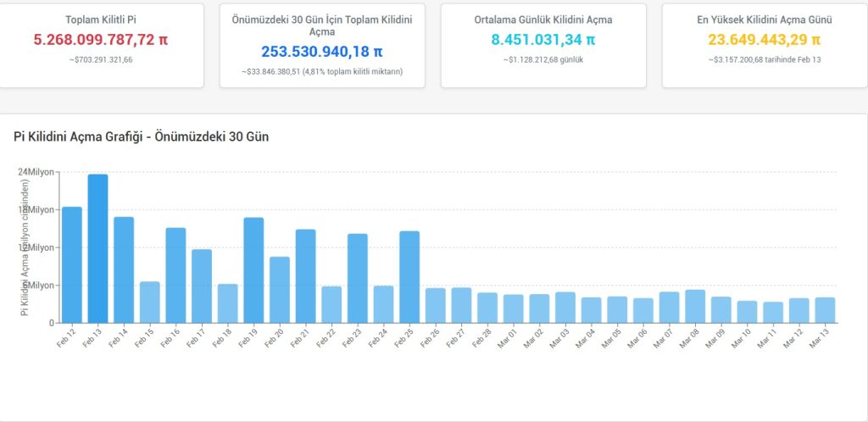868x422 pixels.
Task: Select the Feb 19 bar
Action: [253, 270]
